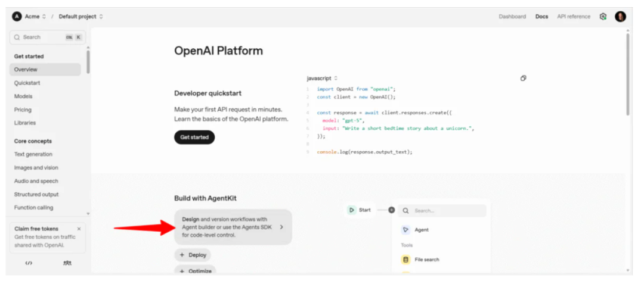Click the magnifier icon in sidebar search

17,37
